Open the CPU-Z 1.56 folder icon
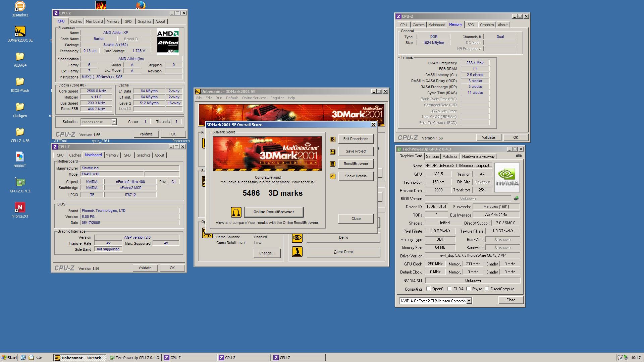This screenshot has height=362, width=644. [x=20, y=135]
